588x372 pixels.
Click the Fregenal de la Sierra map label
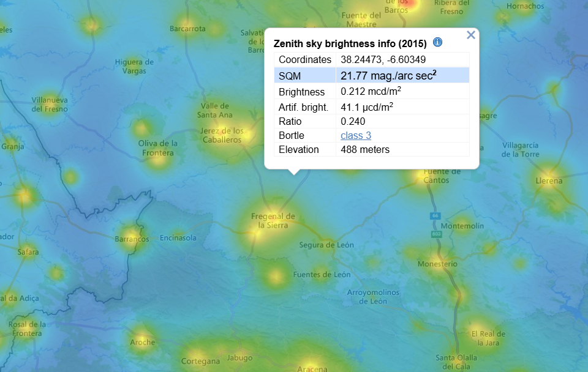(273, 221)
